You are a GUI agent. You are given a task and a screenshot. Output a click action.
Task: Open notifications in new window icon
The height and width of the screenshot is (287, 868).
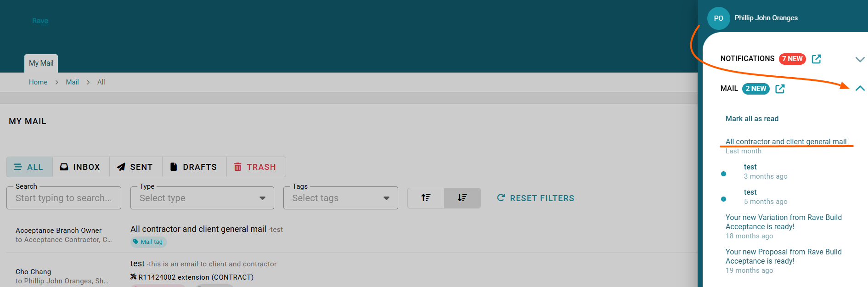(816, 59)
